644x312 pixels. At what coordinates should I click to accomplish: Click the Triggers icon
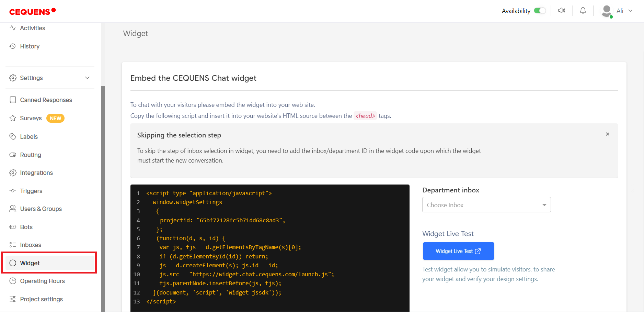(13, 191)
